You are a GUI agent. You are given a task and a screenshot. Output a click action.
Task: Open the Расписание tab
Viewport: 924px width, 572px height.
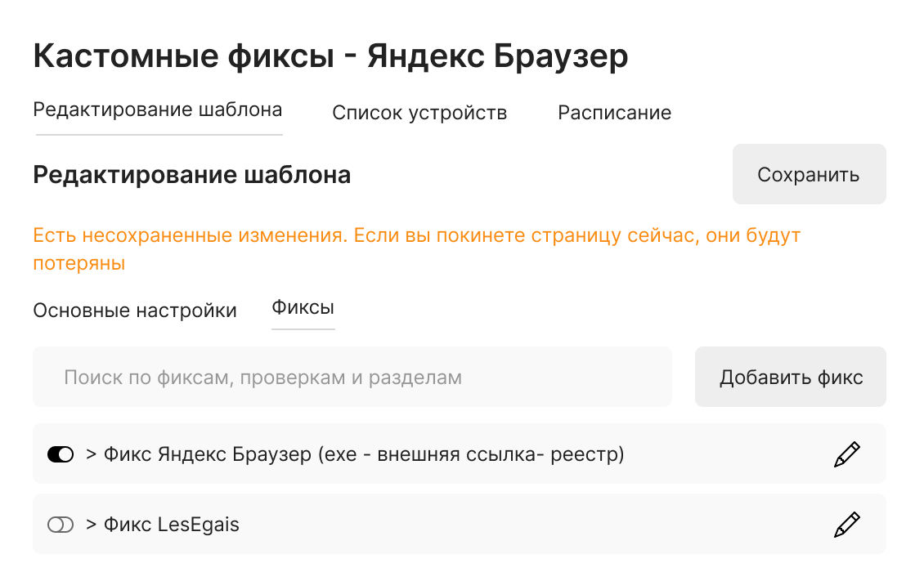pos(615,113)
